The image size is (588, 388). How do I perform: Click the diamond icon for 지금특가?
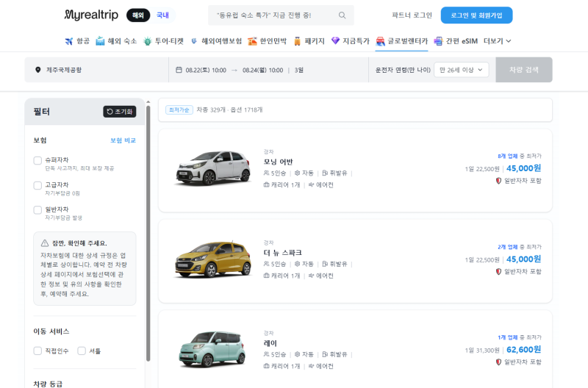click(335, 41)
